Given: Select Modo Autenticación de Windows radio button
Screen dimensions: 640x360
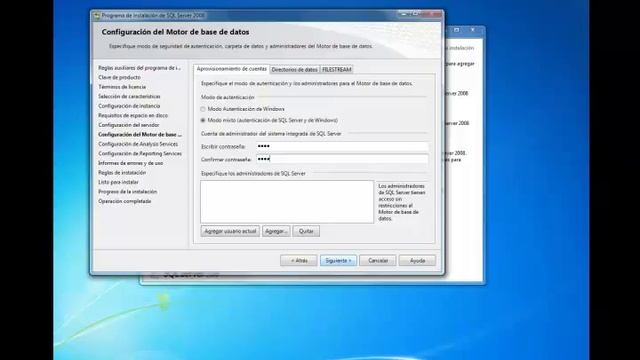Looking at the screenshot, I should pyautogui.click(x=203, y=109).
